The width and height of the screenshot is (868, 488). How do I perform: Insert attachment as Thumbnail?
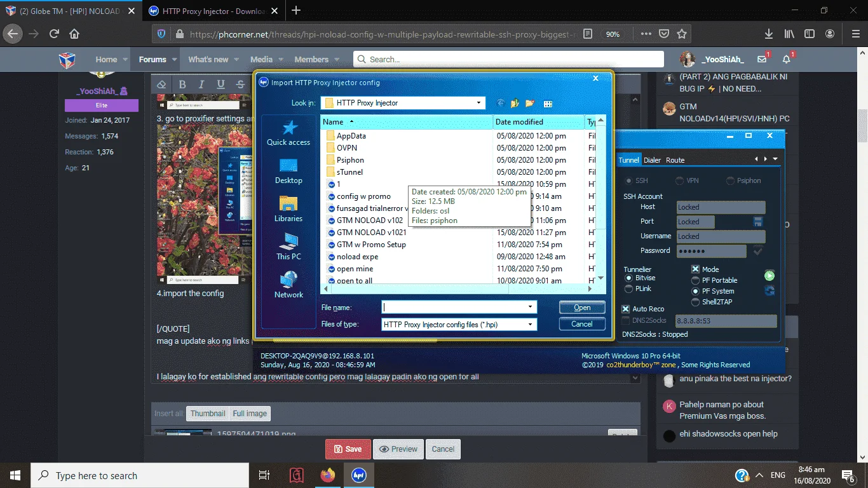coord(208,414)
